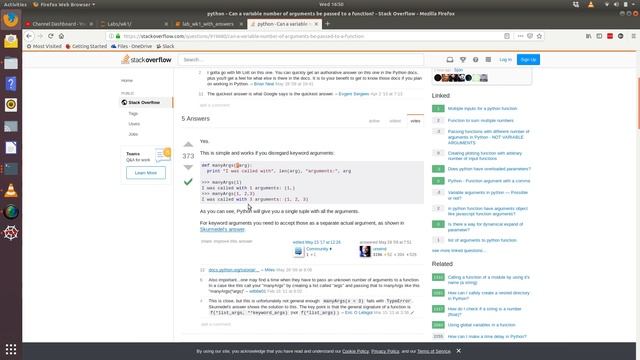Open Tags in the left sidebar
Screen dimensions: 640x360
(133, 113)
